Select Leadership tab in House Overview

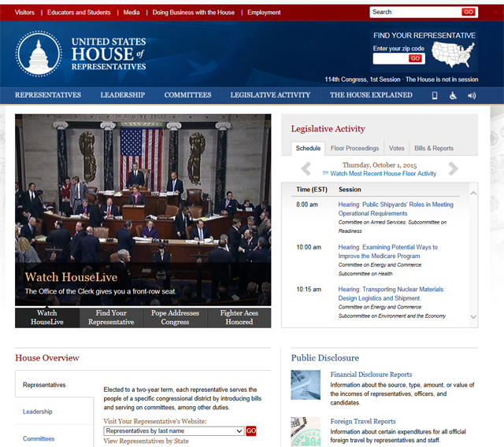tap(54, 412)
